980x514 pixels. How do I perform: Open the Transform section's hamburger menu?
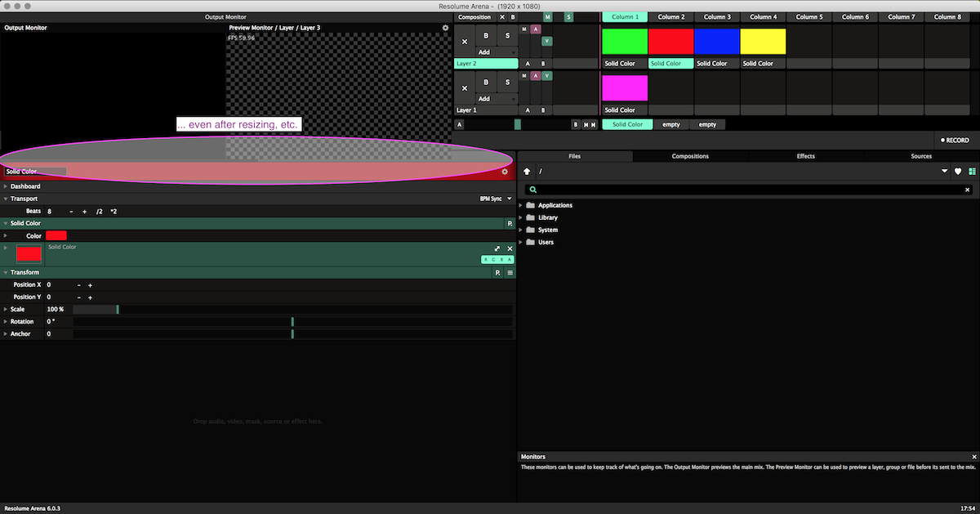click(510, 273)
